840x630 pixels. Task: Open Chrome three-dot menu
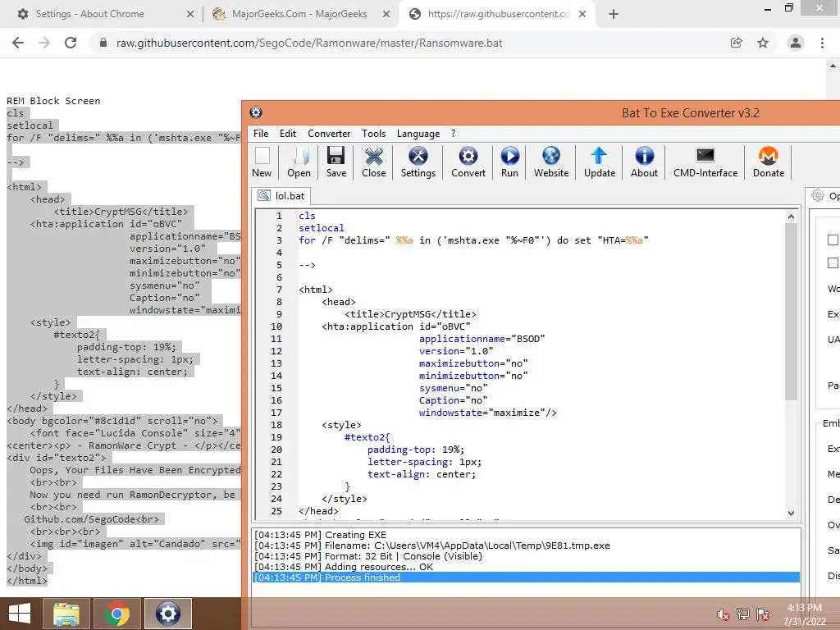822,43
